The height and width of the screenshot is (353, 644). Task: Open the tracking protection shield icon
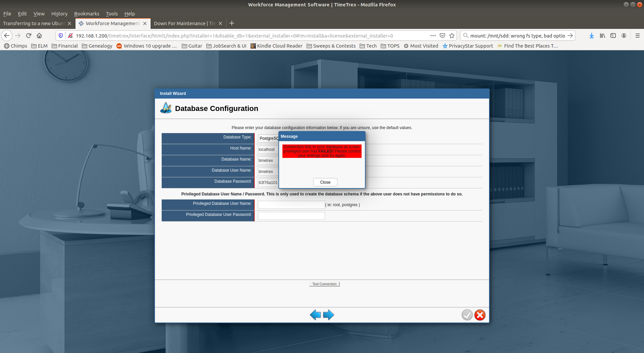[61, 36]
